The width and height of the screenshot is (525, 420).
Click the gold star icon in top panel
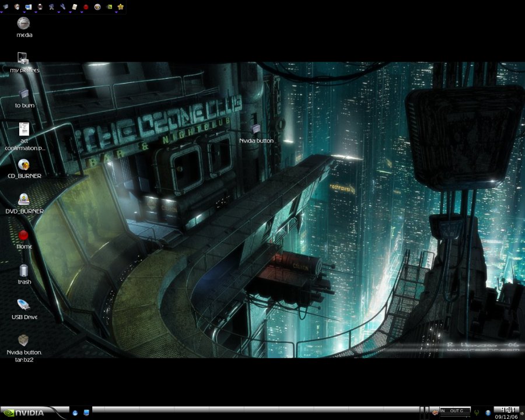[121, 6]
